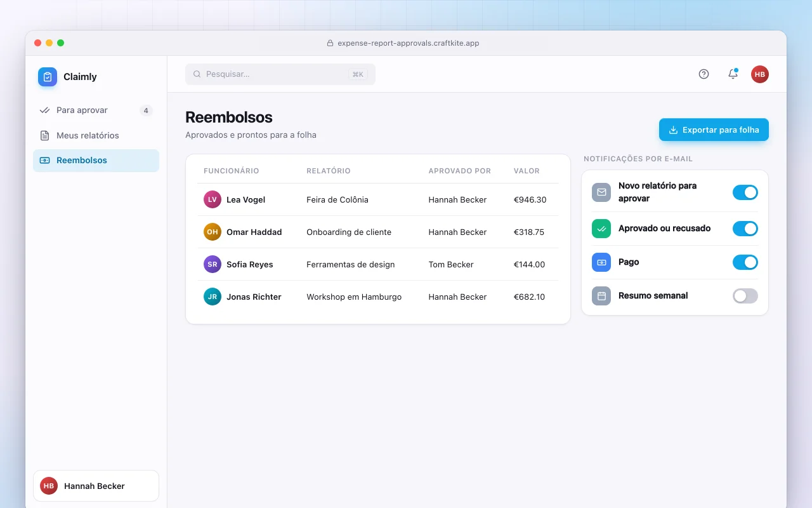Open Hannah Becker account card in sidebar
This screenshot has height=508, width=812.
coord(96,486)
